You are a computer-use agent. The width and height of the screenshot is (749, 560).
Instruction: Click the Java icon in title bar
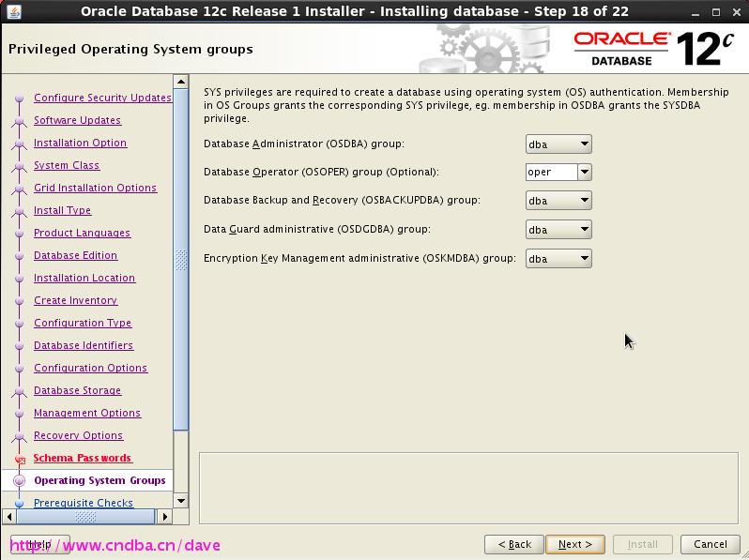14,11
